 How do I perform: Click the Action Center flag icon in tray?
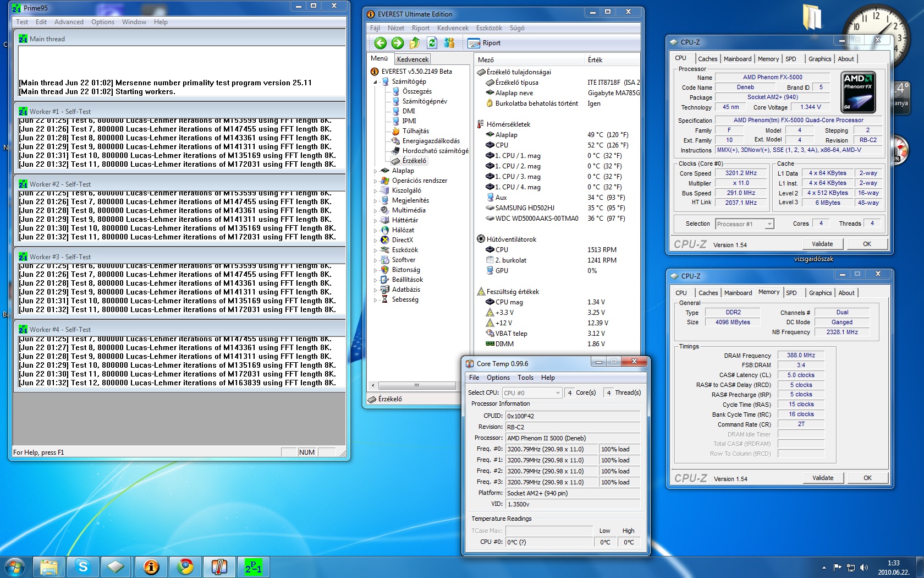pos(837,568)
